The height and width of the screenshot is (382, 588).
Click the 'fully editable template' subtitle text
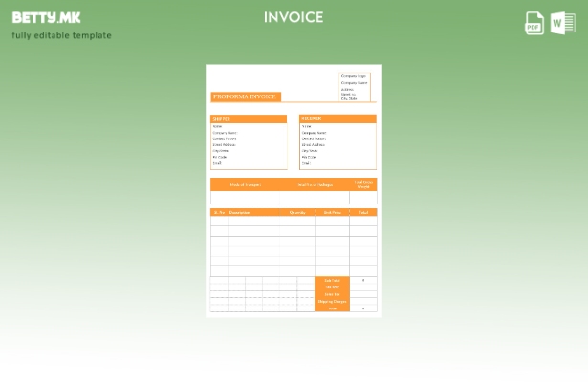pyautogui.click(x=61, y=36)
